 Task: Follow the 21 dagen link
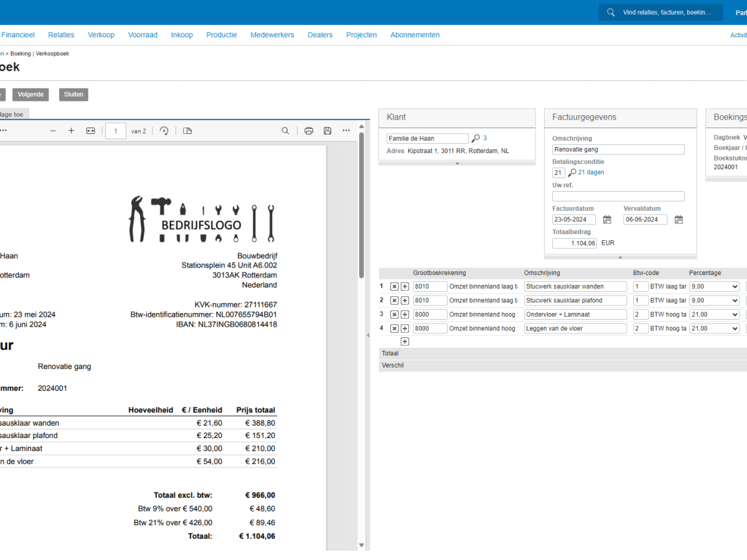click(591, 172)
